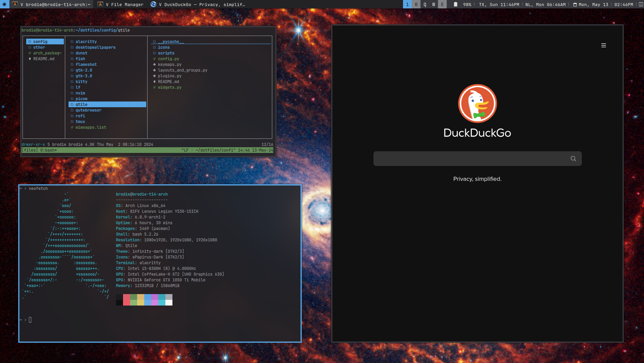The height and width of the screenshot is (363, 644).
Task: Click the DuckDuckGo duck logo
Action: point(477,104)
